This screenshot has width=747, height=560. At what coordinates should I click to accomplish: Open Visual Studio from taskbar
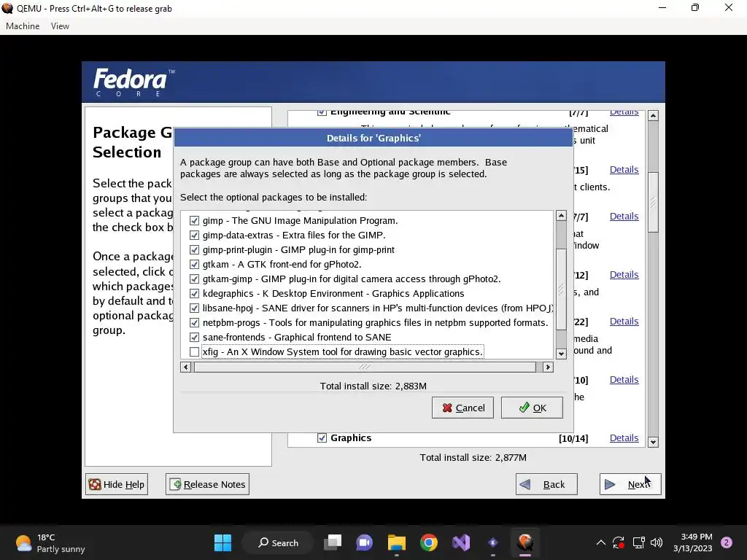tap(461, 542)
